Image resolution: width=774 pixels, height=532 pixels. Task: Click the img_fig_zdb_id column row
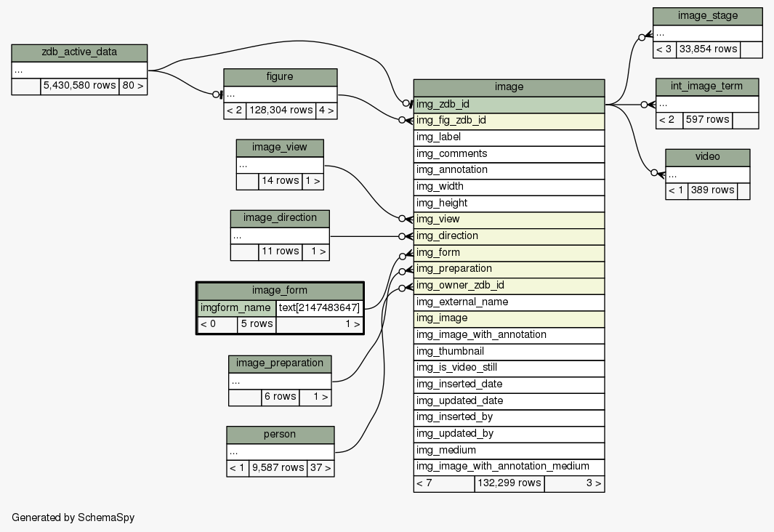pos(509,121)
